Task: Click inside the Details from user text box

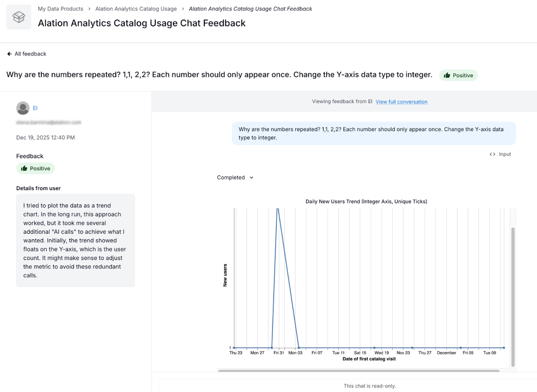Action: point(75,240)
